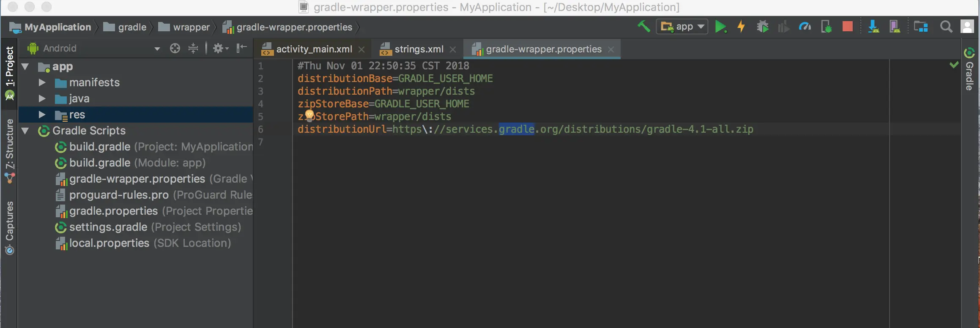Open the app run configuration dropdown
Viewport: 980px width, 328px height.
tap(682, 27)
